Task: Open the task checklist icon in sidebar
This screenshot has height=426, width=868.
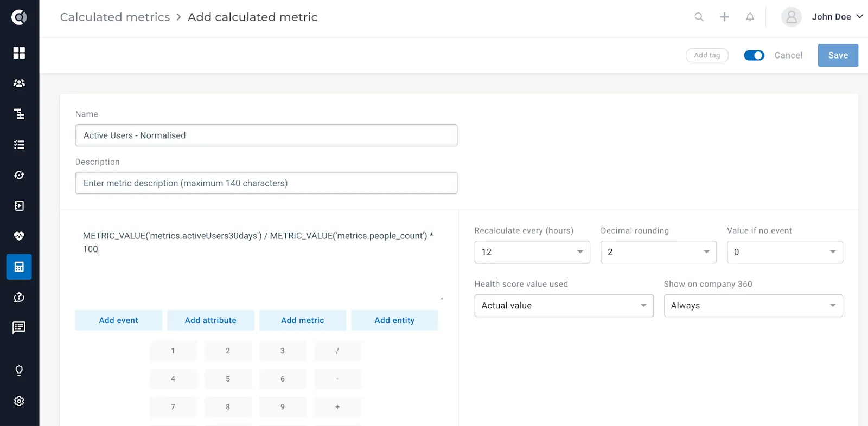Action: 19,145
